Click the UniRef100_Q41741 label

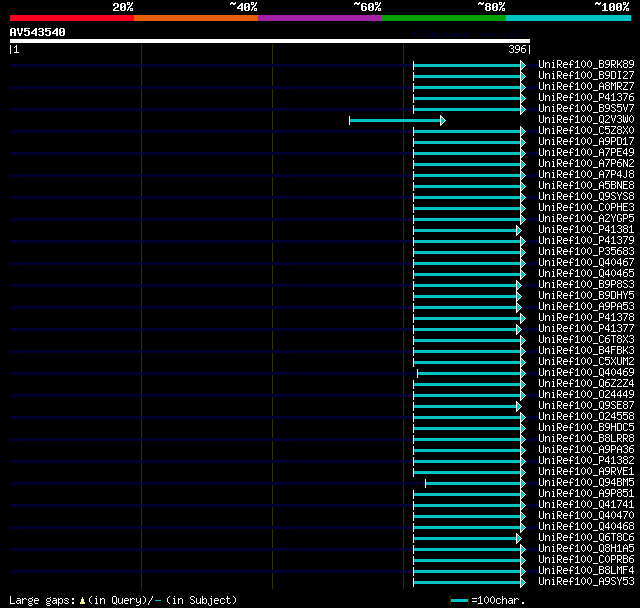coord(586,505)
